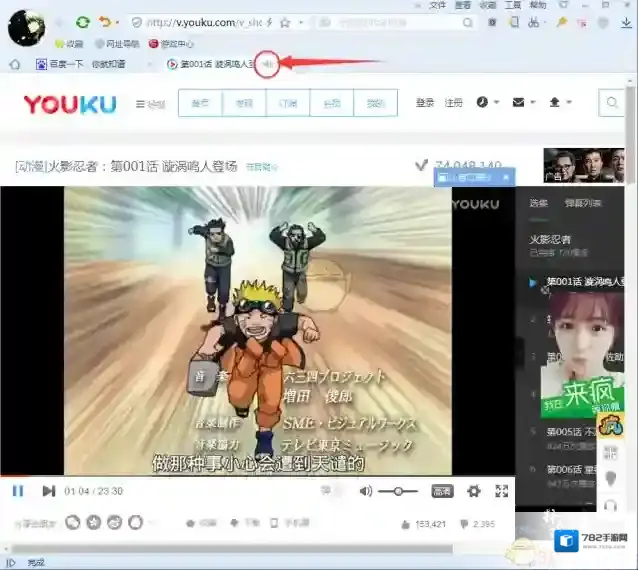
Task: Mute the video with speaker icon
Action: [x=366, y=491]
